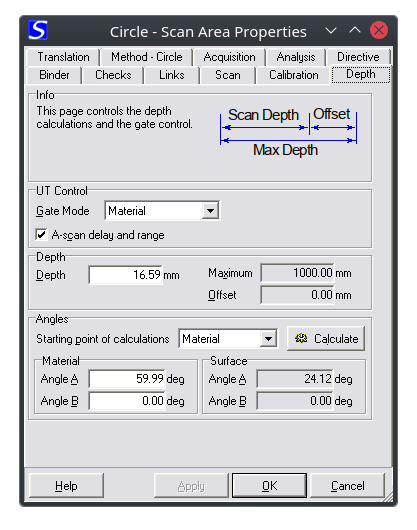Go to the Checks tab
Screen dimensions: 417x530
coord(113,75)
